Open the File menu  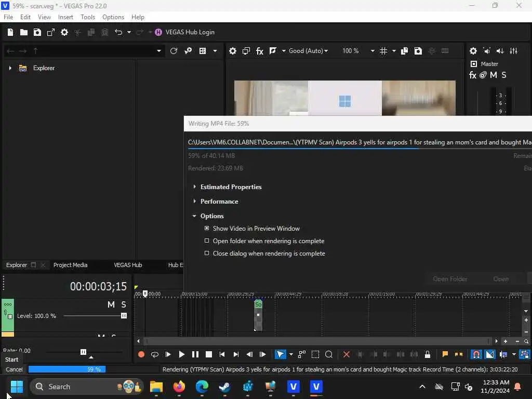(8, 17)
